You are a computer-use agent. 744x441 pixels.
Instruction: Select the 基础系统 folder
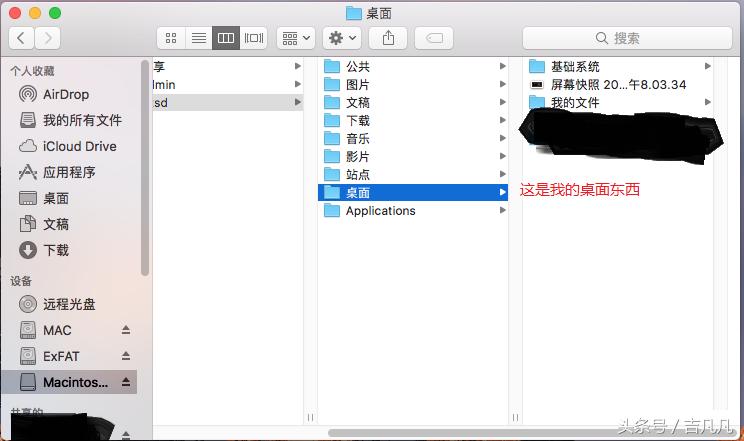[x=618, y=66]
